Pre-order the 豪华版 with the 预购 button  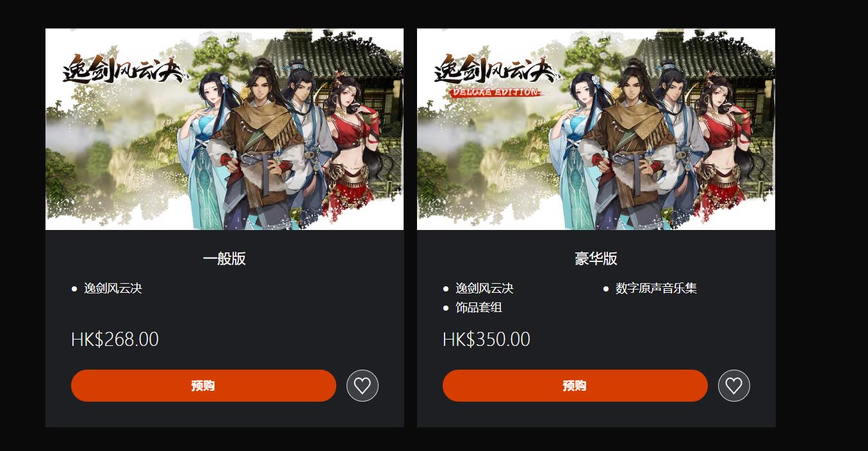(575, 386)
